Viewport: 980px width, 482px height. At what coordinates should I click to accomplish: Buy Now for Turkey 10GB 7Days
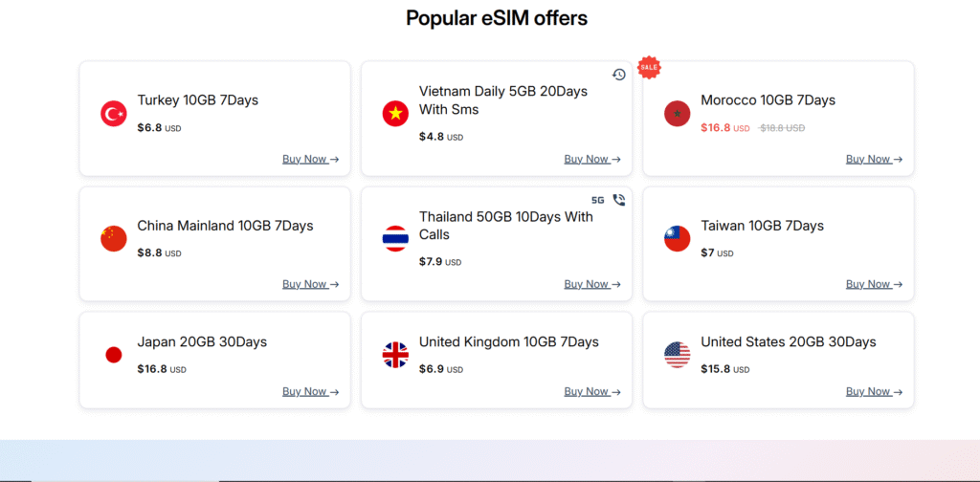tap(311, 159)
